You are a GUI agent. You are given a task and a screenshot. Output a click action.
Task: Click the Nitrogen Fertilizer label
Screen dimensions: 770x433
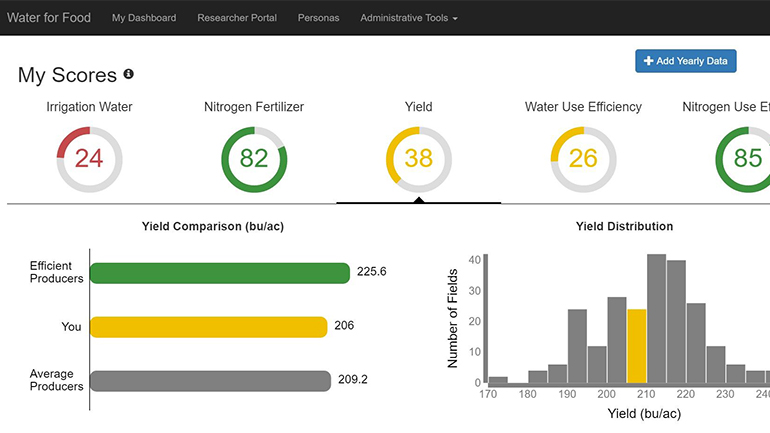coord(254,107)
